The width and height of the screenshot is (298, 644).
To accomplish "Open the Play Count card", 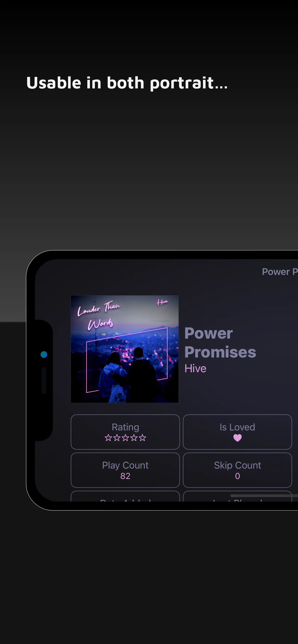I will pos(125,470).
